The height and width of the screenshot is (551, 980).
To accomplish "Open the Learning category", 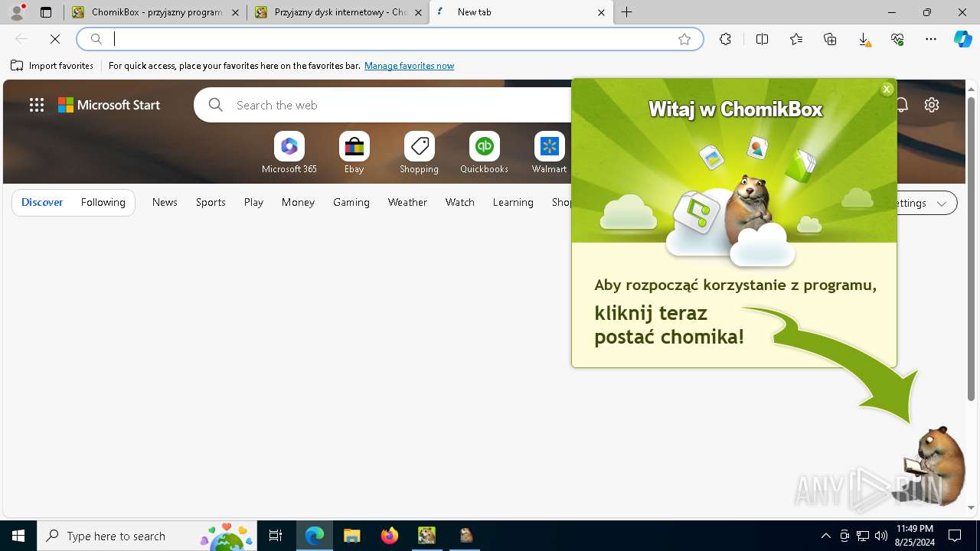I will [513, 202].
